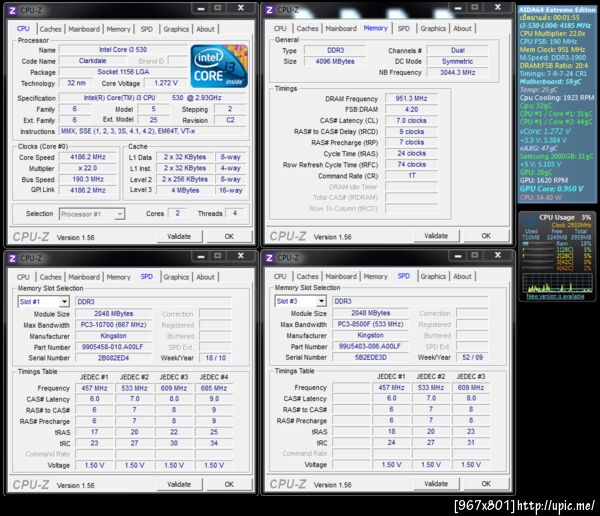Click the Name field Intel Core i3 530
Viewport: 600px width, 516px height.
123,49
